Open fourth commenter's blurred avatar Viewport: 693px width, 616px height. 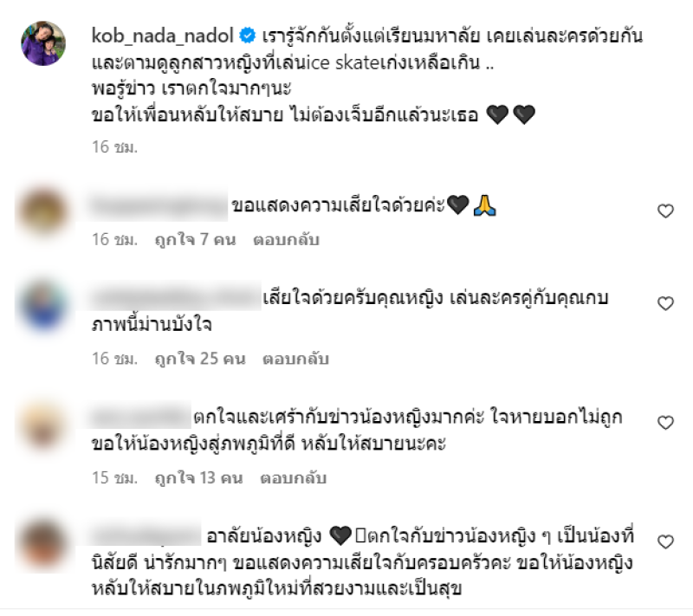[43, 542]
